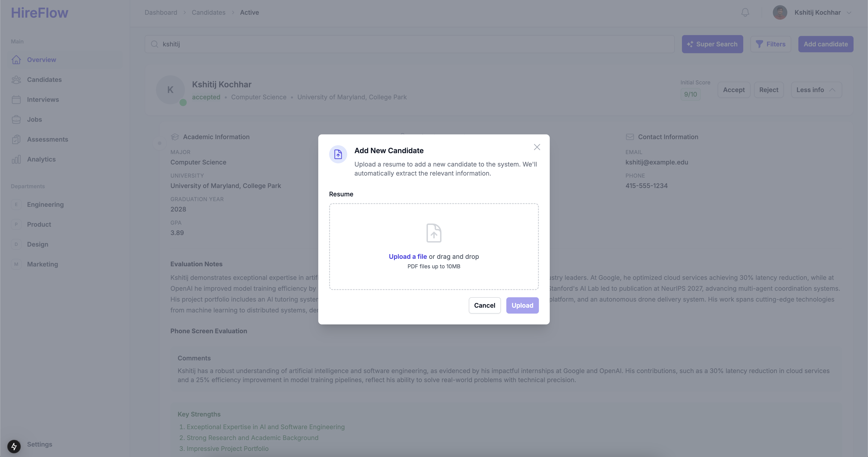Go to Candidates in breadcrumb

tap(208, 12)
